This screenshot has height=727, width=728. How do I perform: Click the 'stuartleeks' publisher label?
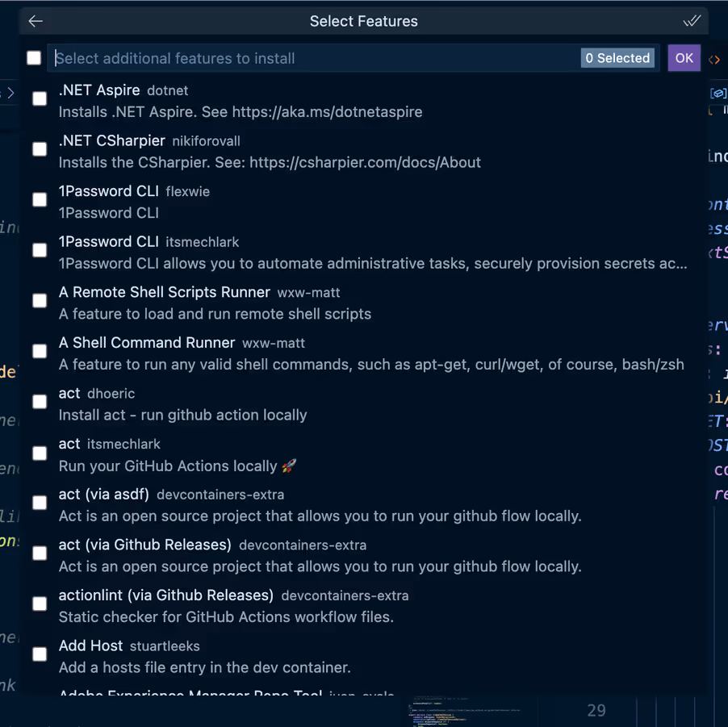click(x=165, y=646)
